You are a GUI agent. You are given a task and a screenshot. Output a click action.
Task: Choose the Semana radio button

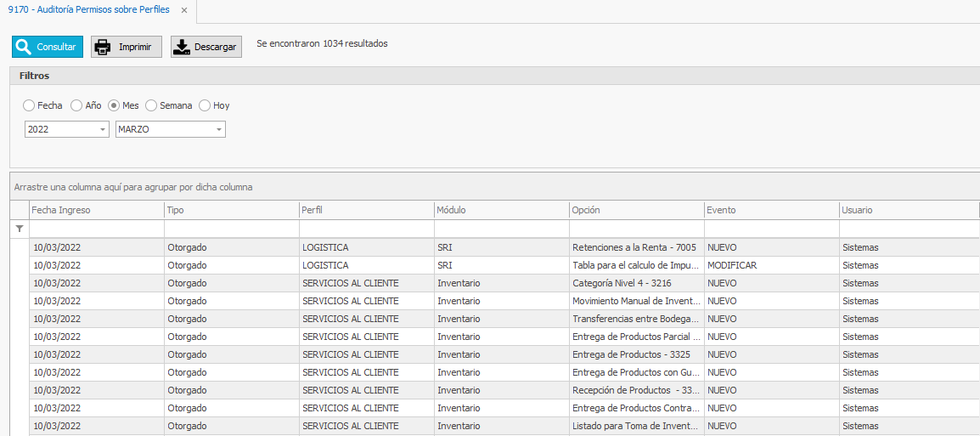click(x=151, y=105)
